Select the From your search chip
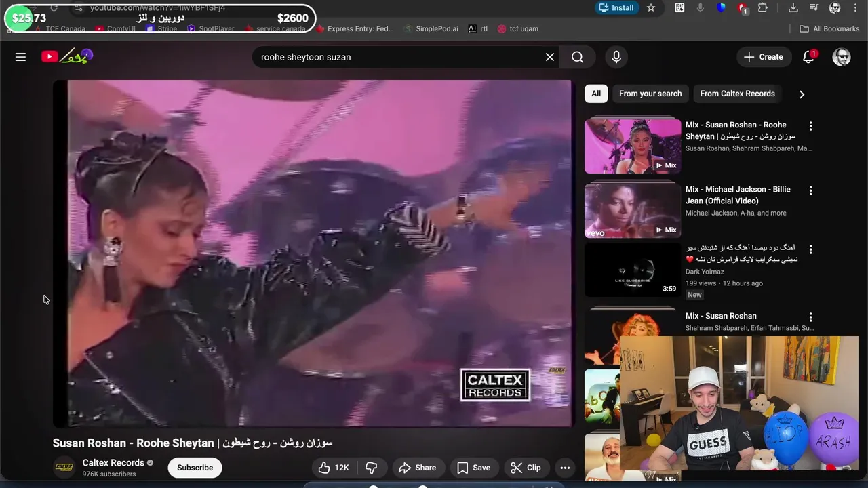Viewport: 868px width, 488px height. pyautogui.click(x=650, y=94)
